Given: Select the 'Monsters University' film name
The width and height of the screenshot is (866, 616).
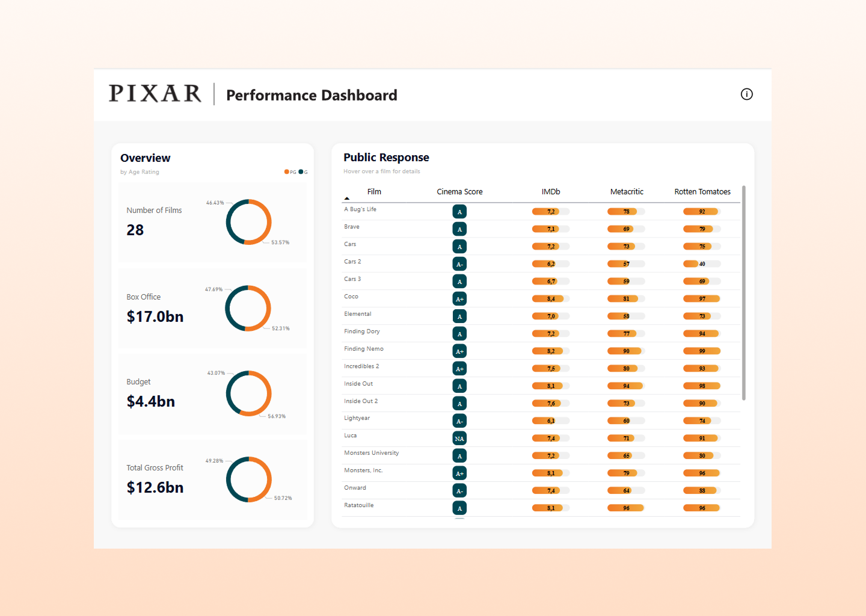Looking at the screenshot, I should point(372,453).
